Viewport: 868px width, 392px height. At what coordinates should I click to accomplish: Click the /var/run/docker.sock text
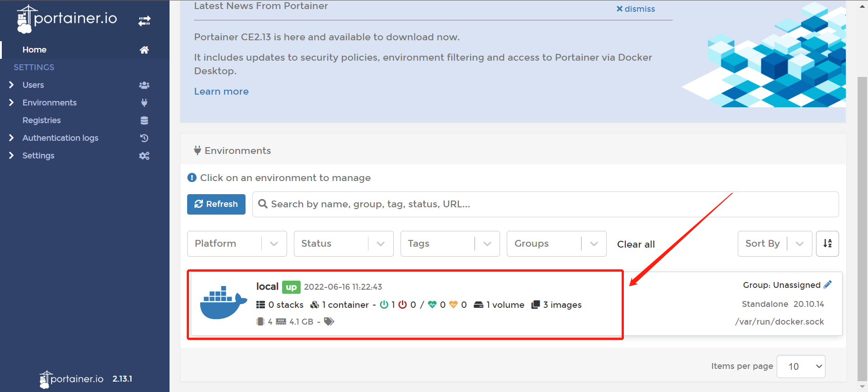click(x=779, y=322)
